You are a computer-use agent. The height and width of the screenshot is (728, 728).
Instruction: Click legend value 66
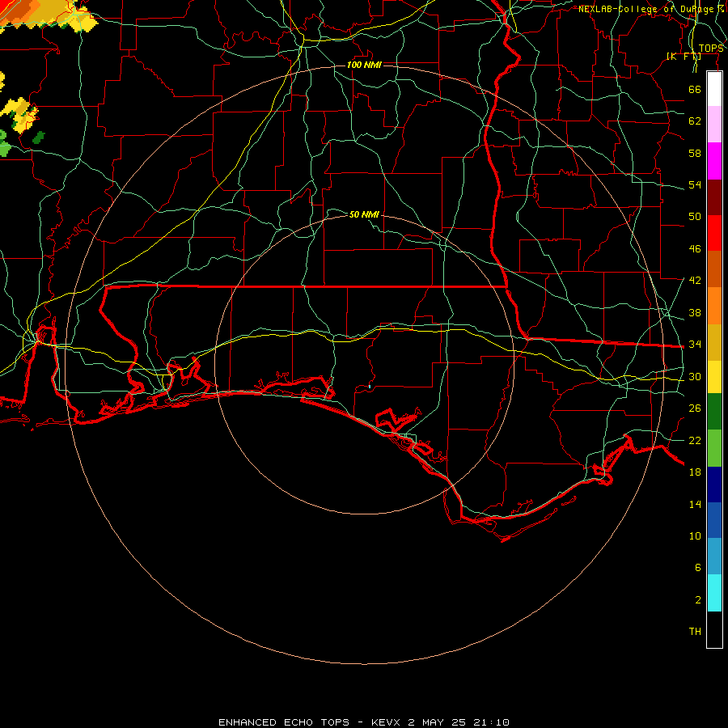[695, 90]
